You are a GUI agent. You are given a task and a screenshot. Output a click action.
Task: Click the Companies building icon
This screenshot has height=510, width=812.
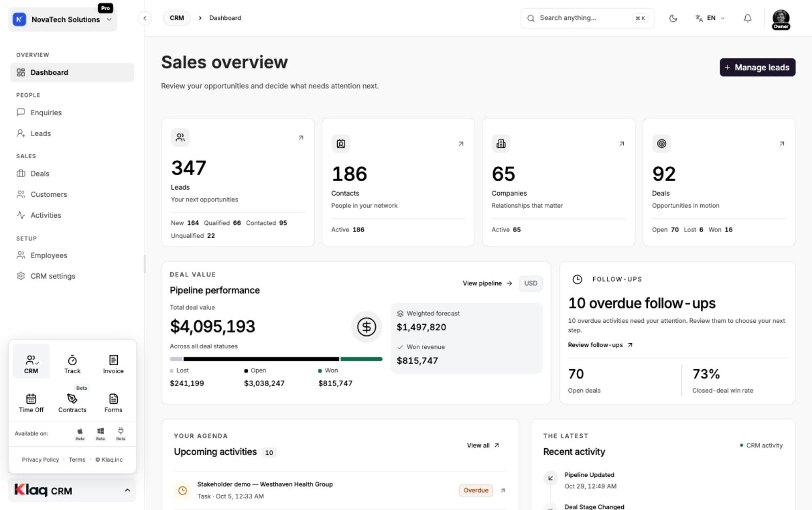[x=501, y=144]
